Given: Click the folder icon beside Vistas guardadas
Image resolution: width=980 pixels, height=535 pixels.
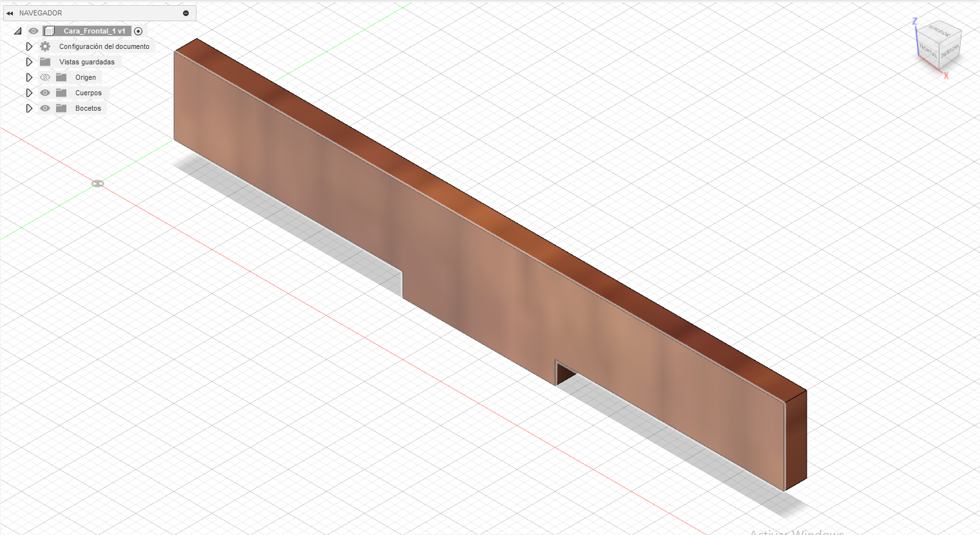Looking at the screenshot, I should click(x=45, y=62).
